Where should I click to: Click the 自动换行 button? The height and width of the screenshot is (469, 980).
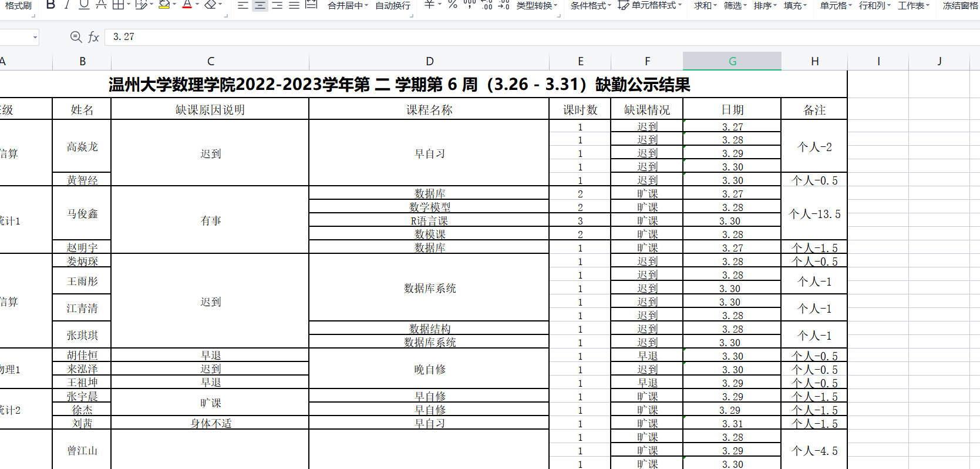click(x=393, y=6)
